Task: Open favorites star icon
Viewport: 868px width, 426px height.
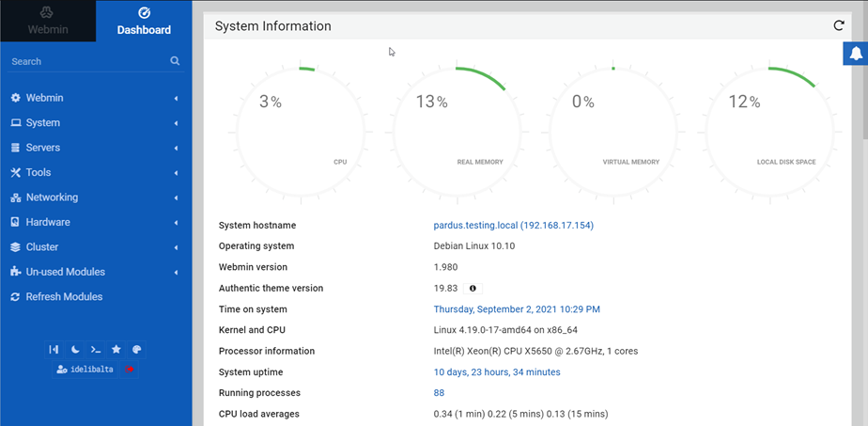Action: (116, 349)
